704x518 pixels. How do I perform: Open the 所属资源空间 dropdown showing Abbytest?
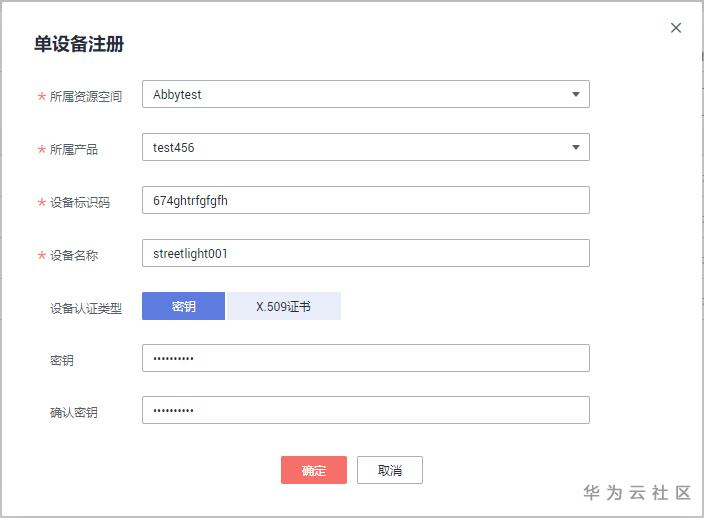coord(365,94)
